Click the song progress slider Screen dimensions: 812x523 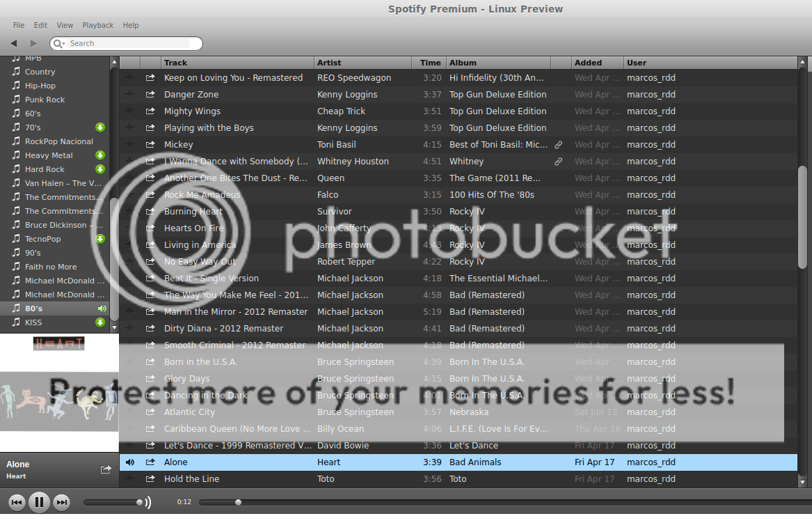[239, 501]
